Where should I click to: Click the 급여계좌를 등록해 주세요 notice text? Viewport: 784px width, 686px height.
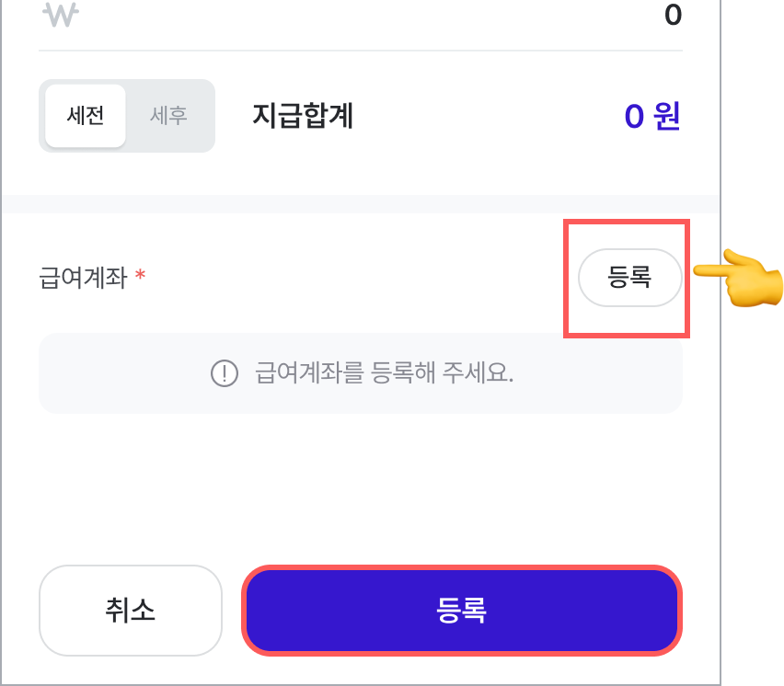384,373
